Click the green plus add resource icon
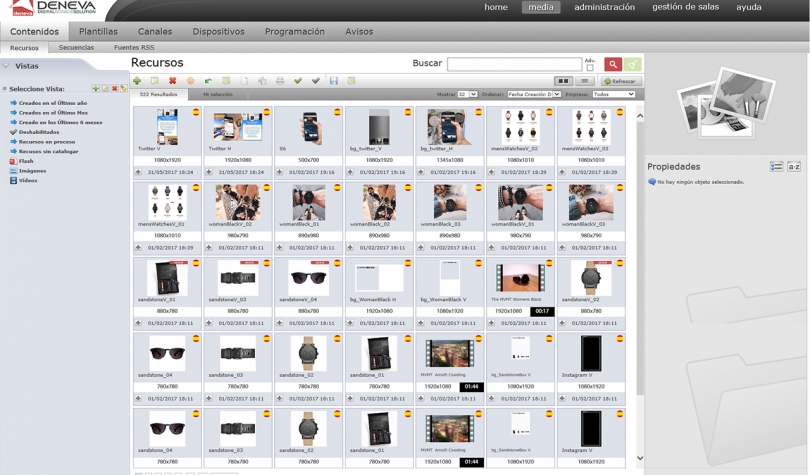Image resolution: width=810 pixels, height=475 pixels. [137, 81]
